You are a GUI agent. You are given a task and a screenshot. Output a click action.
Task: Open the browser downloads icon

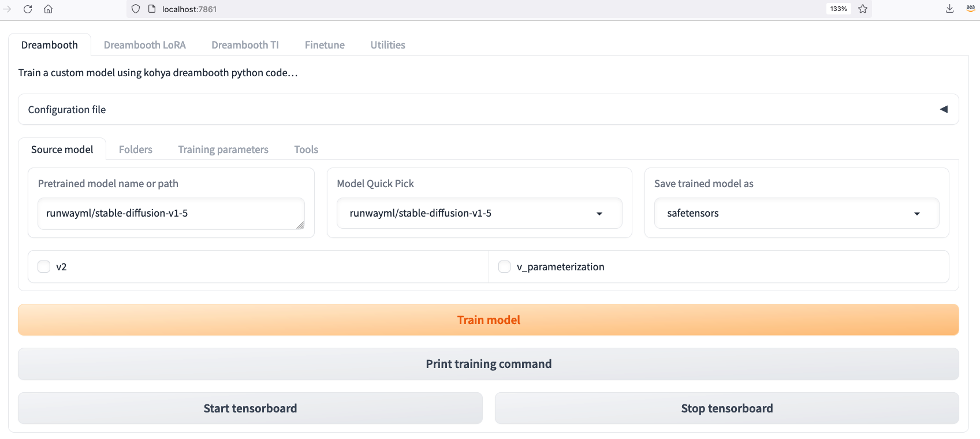coord(949,9)
